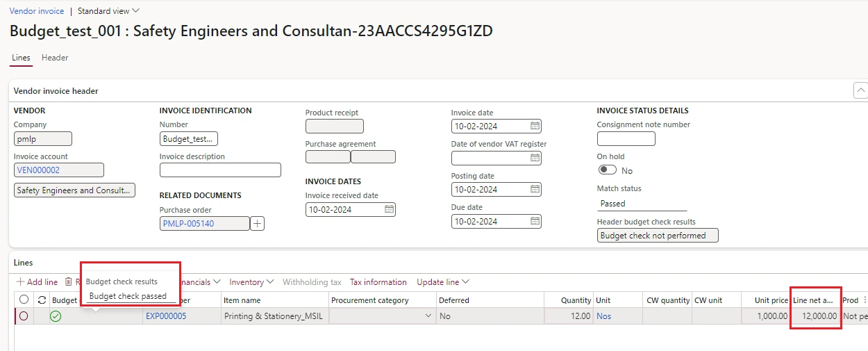This screenshot has width=868, height=351.
Task: Collapse the Vendor invoice header section
Action: point(860,90)
